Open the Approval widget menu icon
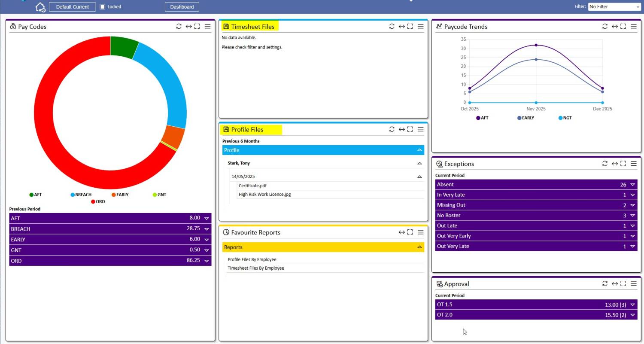 click(633, 284)
